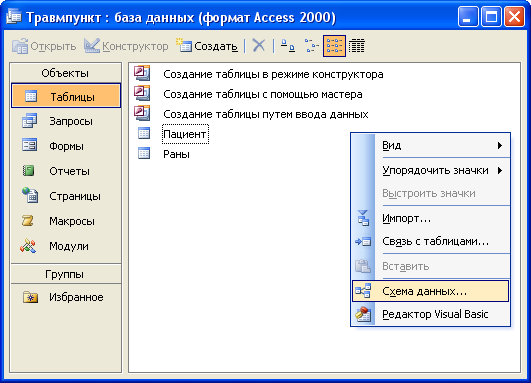This screenshot has width=531, height=383.
Task: Select the Пациент table
Action: point(185,134)
